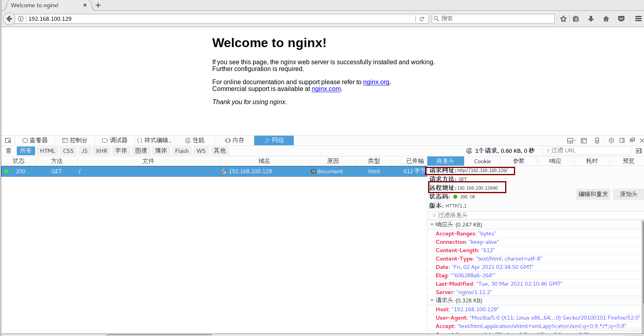The image size is (644, 336).
Task: Click the 原始头 raw headers button
Action: coord(628,194)
